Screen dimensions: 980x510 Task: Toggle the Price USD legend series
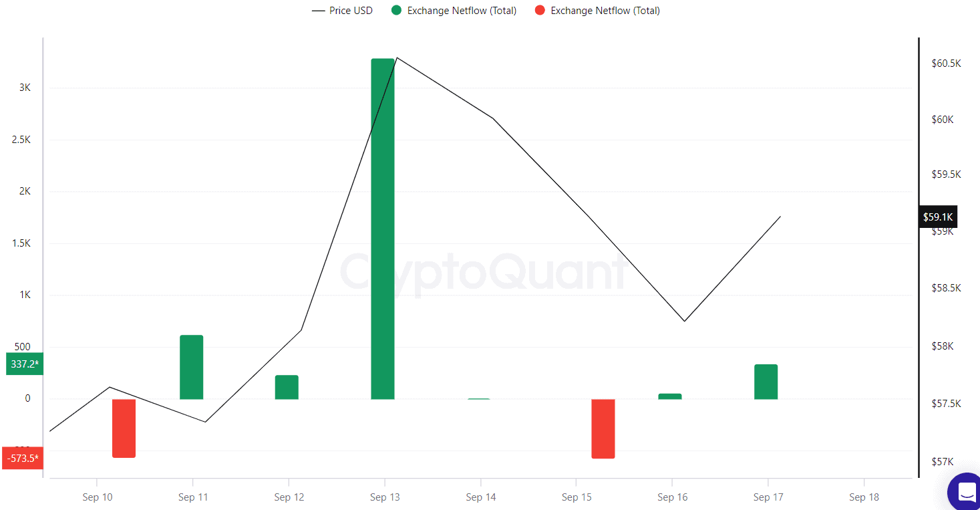pos(351,11)
